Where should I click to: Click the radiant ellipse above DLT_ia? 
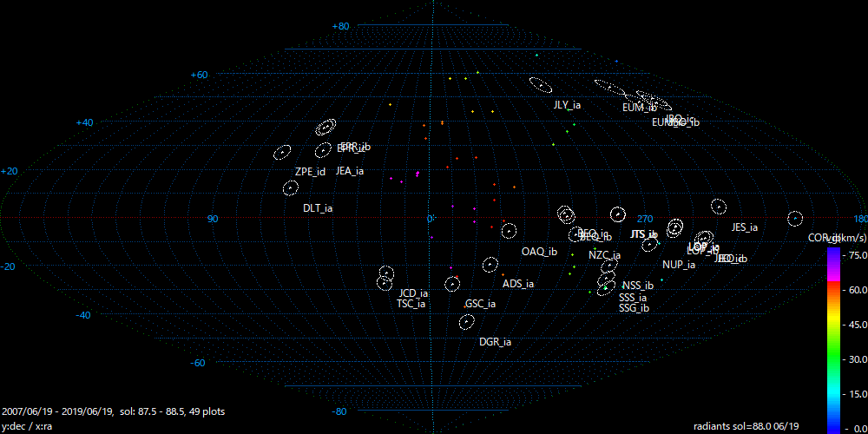click(x=292, y=187)
